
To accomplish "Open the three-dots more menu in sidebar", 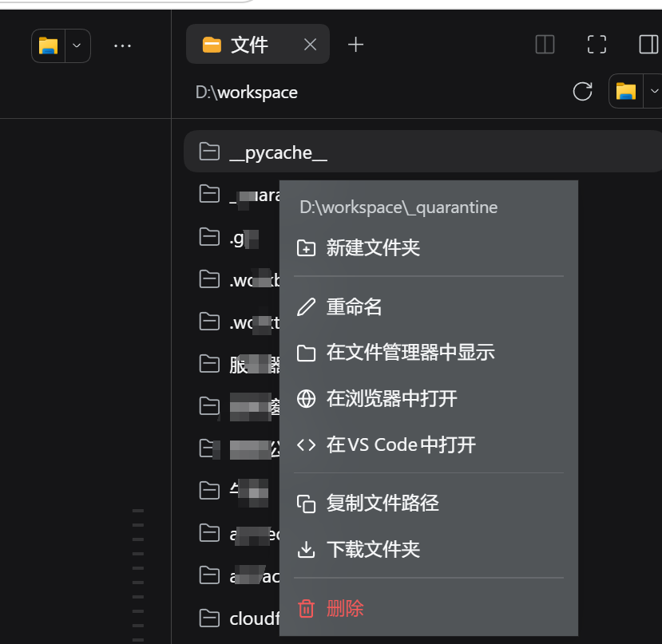I will pos(122,45).
